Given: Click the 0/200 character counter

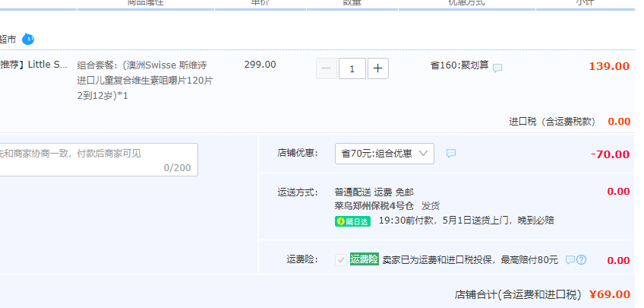Looking at the screenshot, I should [177, 168].
